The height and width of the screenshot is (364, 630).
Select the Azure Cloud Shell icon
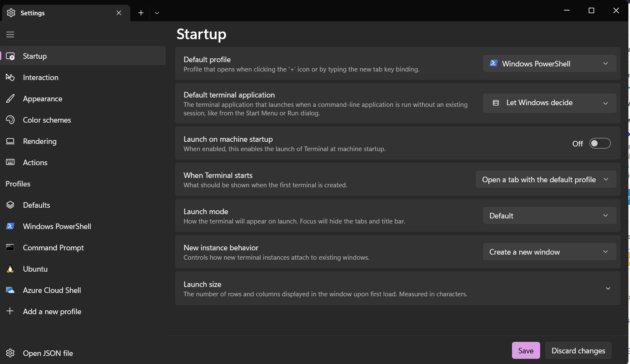(x=10, y=290)
